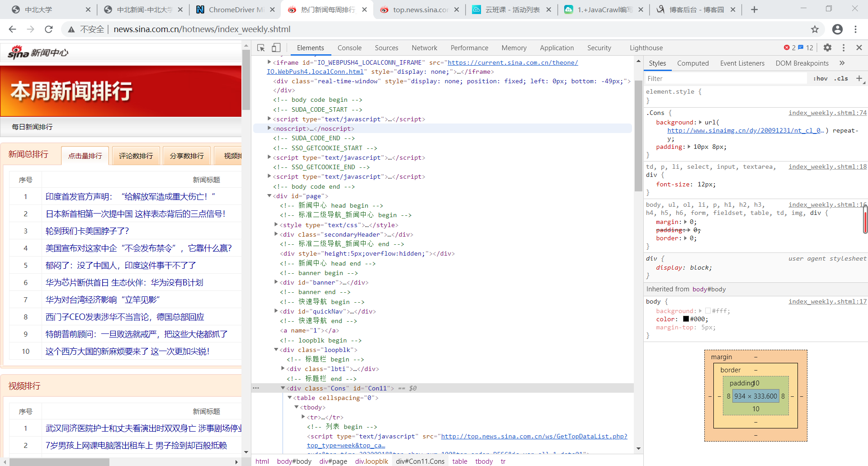The width and height of the screenshot is (868, 466).
Task: Open DevTools settings gear
Action: (x=827, y=48)
